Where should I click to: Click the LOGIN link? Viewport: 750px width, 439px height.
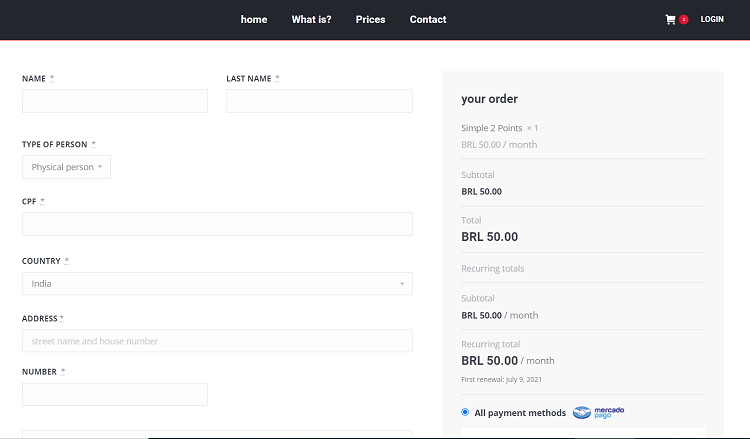coord(712,20)
